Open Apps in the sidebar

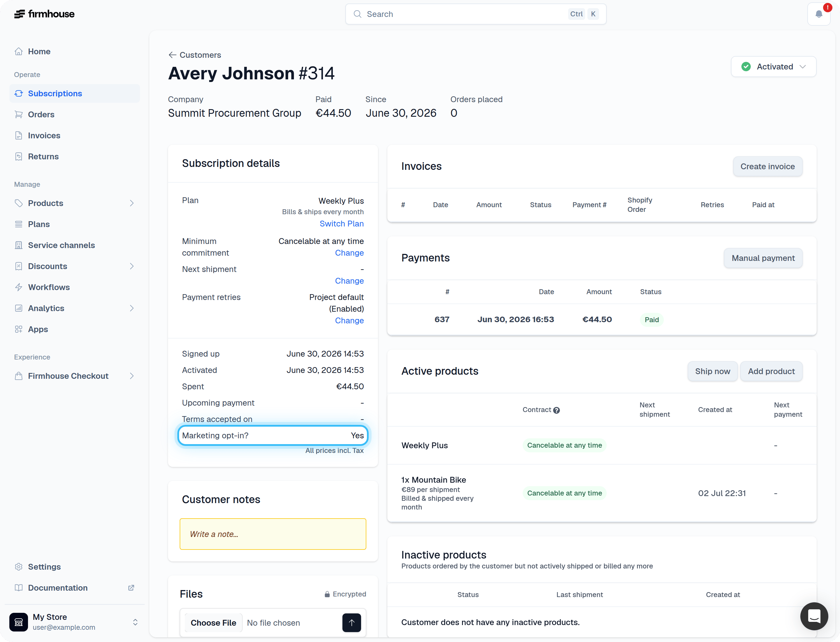pos(74,329)
